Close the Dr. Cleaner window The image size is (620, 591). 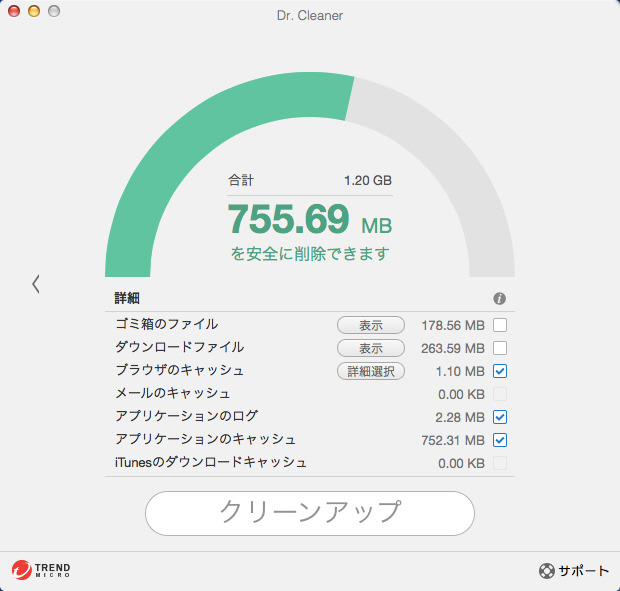point(14,11)
